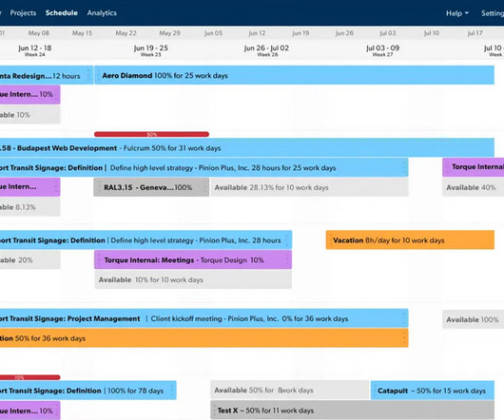Jump to Jul 03 on the timeline

(x=388, y=33)
